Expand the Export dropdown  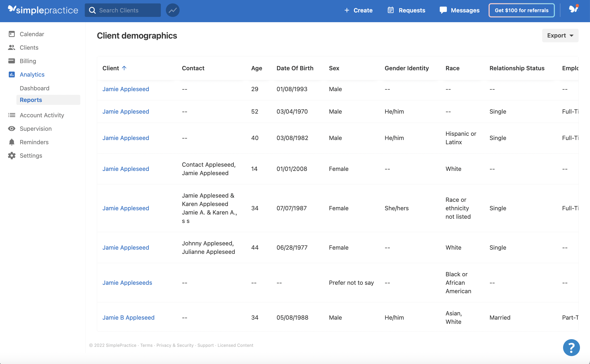pos(560,35)
